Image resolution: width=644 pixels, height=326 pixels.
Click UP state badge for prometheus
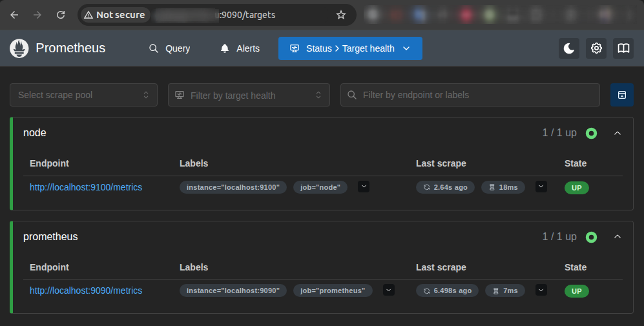(x=577, y=291)
